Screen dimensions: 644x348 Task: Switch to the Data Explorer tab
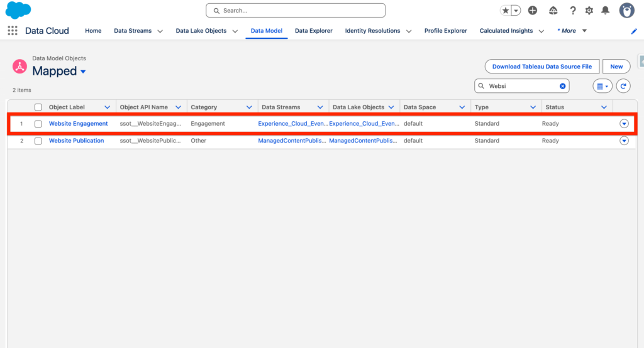[313, 31]
